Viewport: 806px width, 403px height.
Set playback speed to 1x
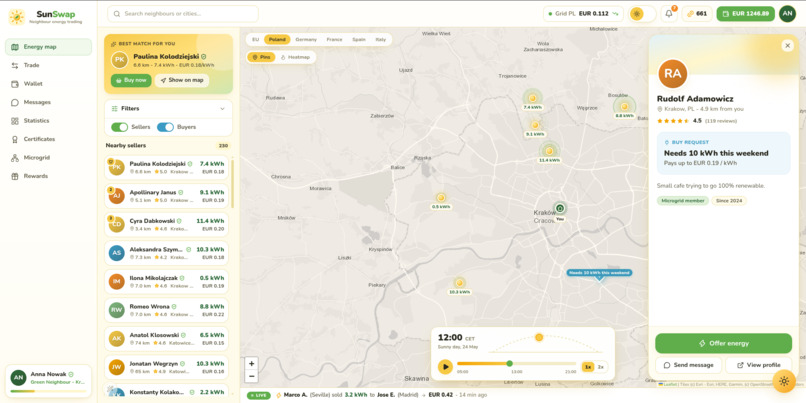click(588, 367)
